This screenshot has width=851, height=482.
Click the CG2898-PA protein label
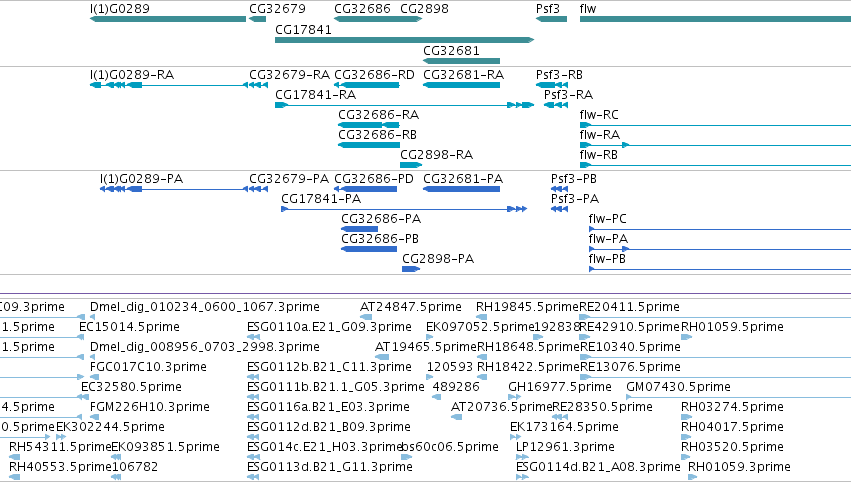click(x=438, y=259)
